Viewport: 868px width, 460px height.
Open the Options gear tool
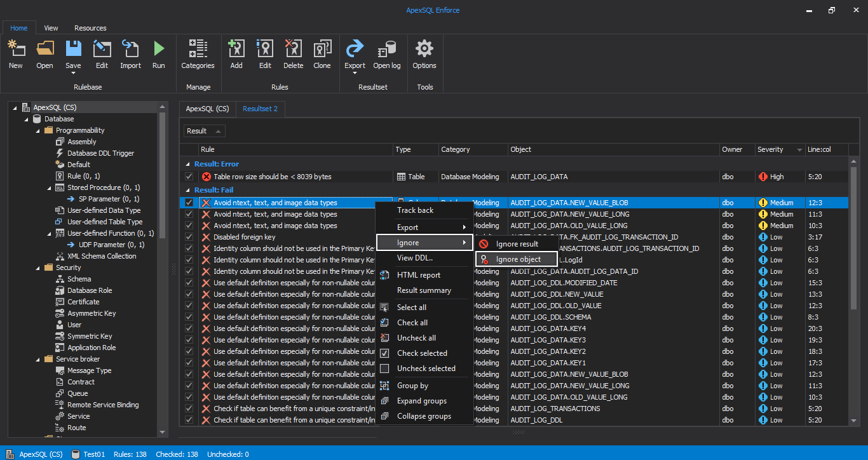(424, 50)
